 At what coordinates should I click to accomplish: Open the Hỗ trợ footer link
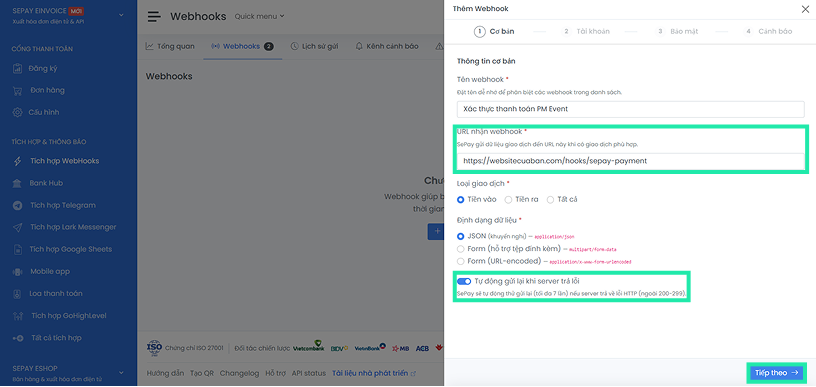coord(276,373)
